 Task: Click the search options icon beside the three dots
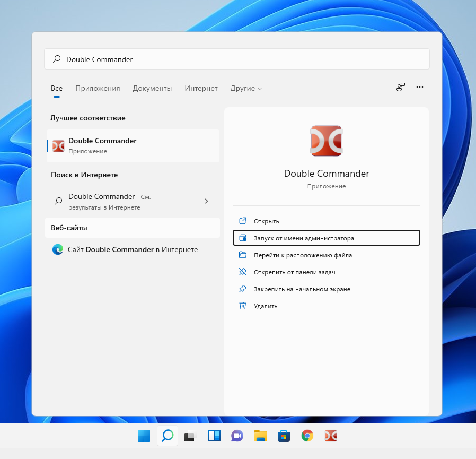(401, 88)
